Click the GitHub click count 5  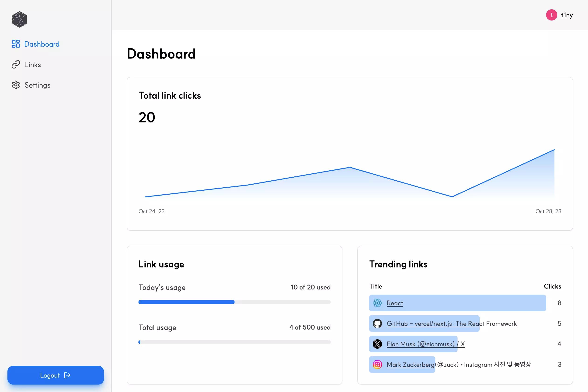560,323
